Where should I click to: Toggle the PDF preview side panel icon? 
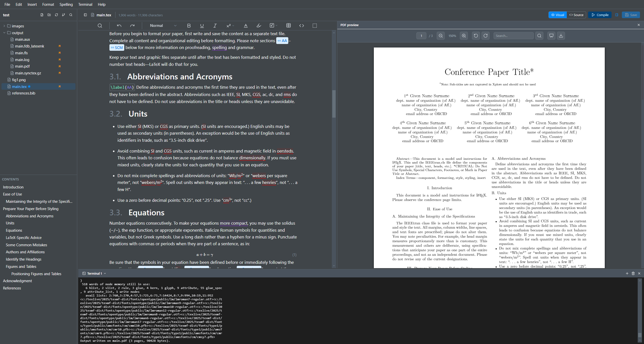point(617,15)
